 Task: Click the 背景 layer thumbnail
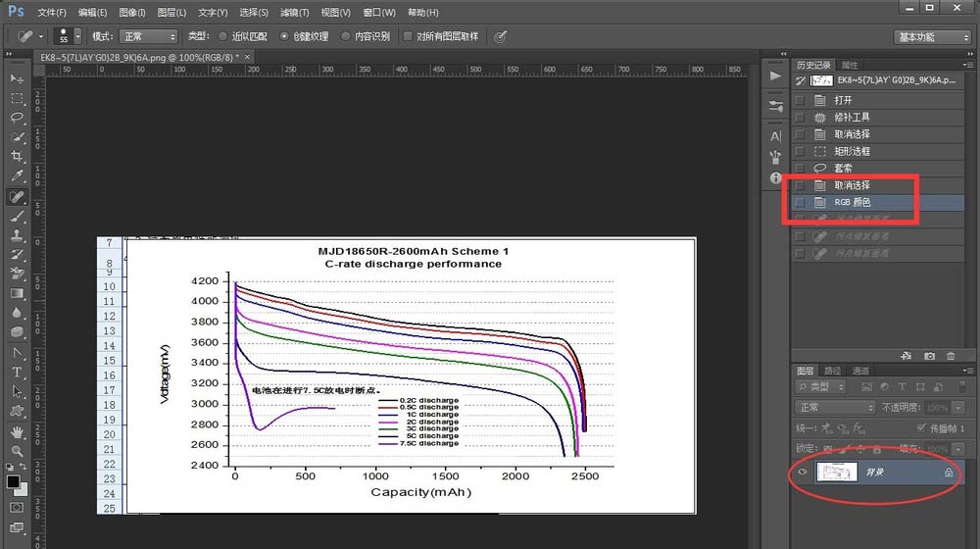pyautogui.click(x=838, y=473)
